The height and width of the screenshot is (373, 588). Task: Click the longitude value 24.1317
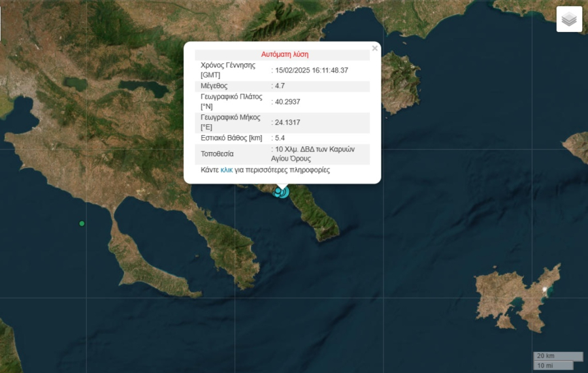point(287,122)
